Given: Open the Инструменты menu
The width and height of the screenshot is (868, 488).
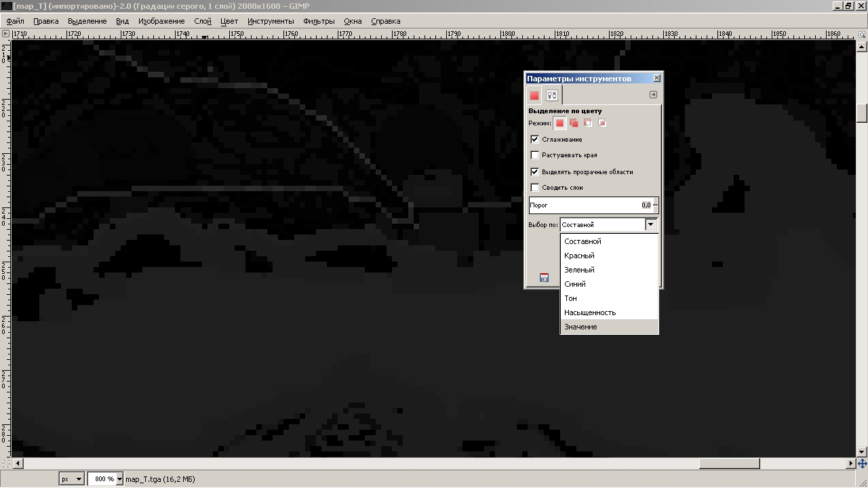Looking at the screenshot, I should [271, 21].
